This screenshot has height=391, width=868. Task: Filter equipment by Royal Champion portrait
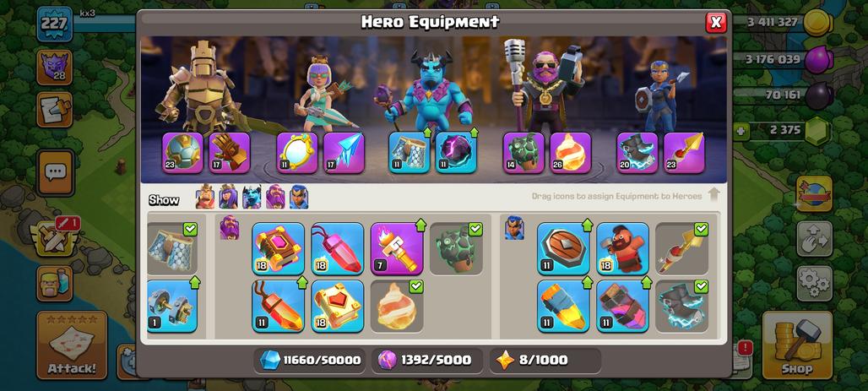(299, 197)
